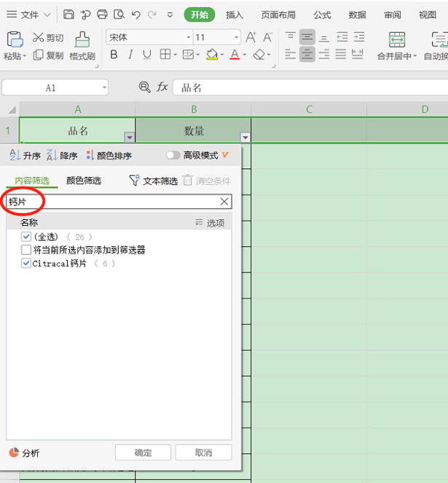This screenshot has width=448, height=483.
Task: Open the Name Box A1 dropdown
Action: pyautogui.click(x=104, y=87)
